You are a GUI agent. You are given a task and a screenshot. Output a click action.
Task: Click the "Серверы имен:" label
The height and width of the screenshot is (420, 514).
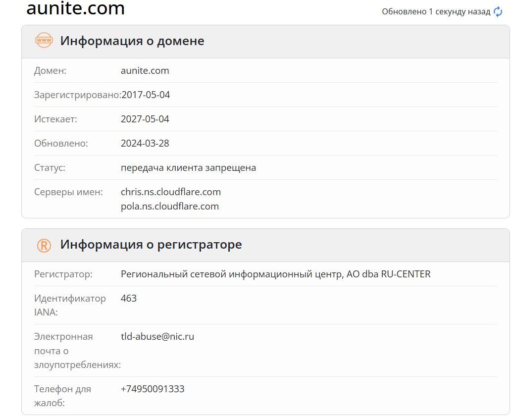click(x=68, y=192)
